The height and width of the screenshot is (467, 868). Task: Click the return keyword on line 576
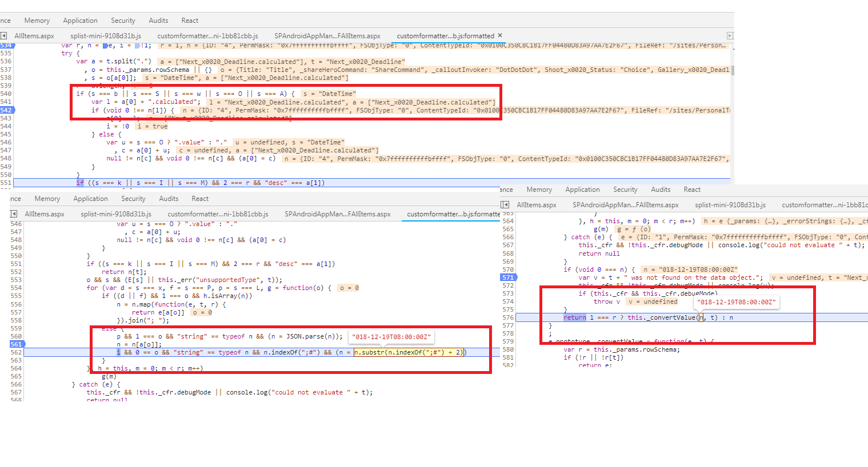pyautogui.click(x=574, y=317)
